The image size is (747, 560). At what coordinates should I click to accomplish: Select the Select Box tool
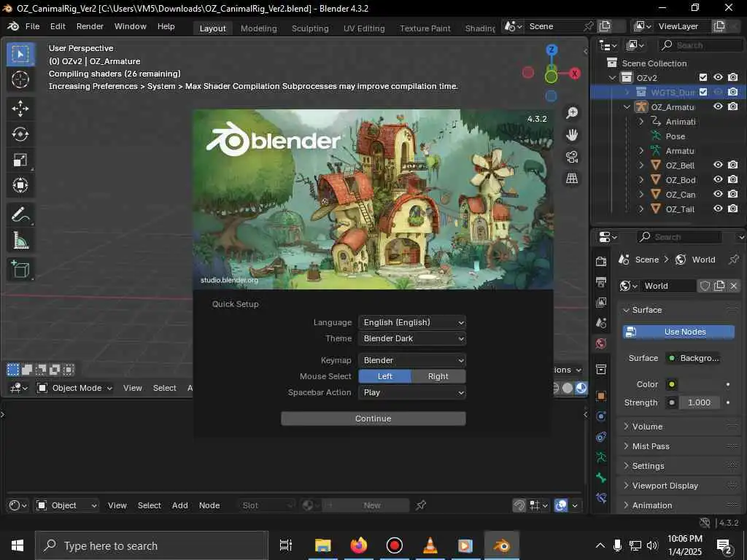[x=20, y=54]
